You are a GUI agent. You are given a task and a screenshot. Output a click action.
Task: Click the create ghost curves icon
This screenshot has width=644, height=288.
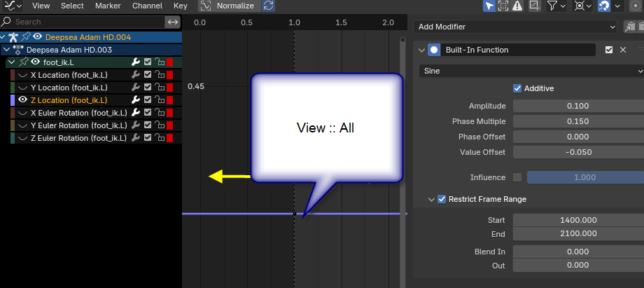pos(534,6)
